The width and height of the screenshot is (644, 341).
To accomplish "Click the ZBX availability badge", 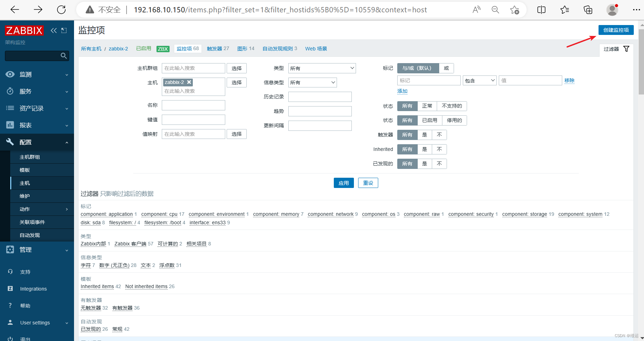I will [x=163, y=49].
